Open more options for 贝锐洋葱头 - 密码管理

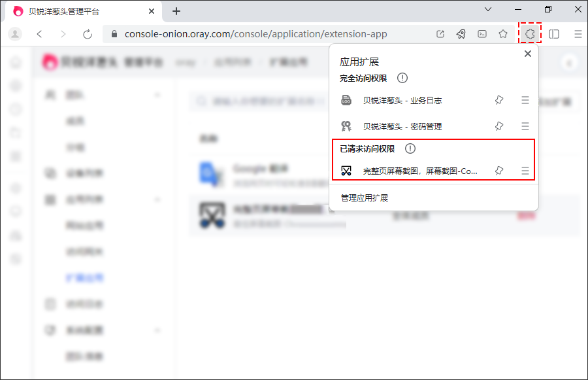[x=525, y=126]
